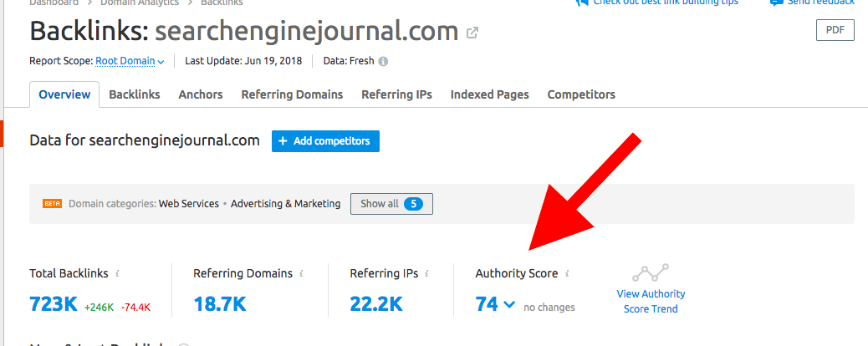Screen dimensions: 868x346
Task: Click the BETA badge in domain categories
Action: (53, 204)
